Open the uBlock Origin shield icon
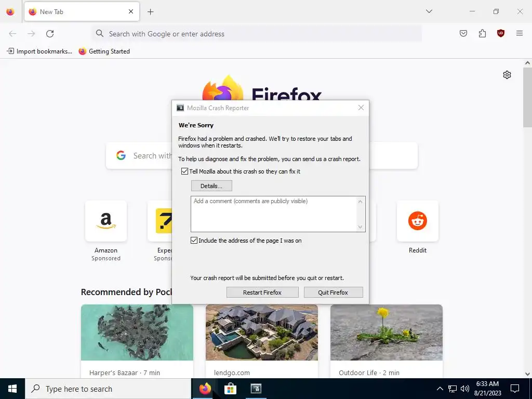532x399 pixels. (501, 33)
